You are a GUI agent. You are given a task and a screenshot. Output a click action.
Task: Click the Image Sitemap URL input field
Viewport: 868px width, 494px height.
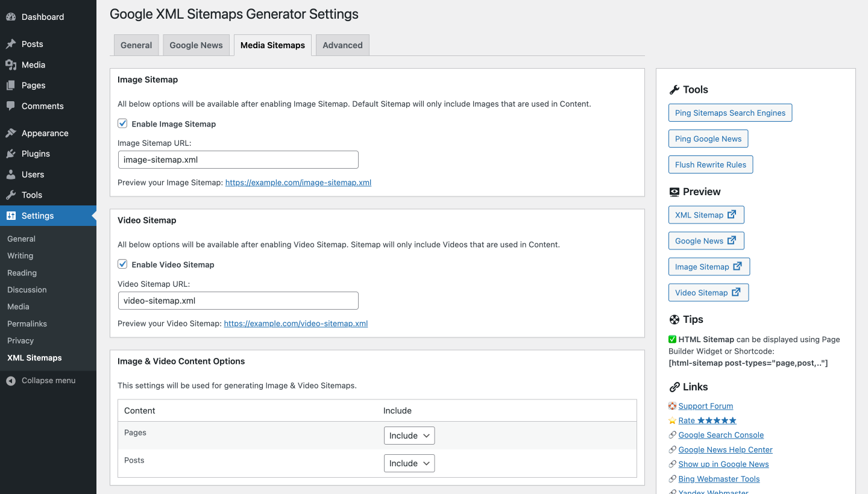coord(238,160)
